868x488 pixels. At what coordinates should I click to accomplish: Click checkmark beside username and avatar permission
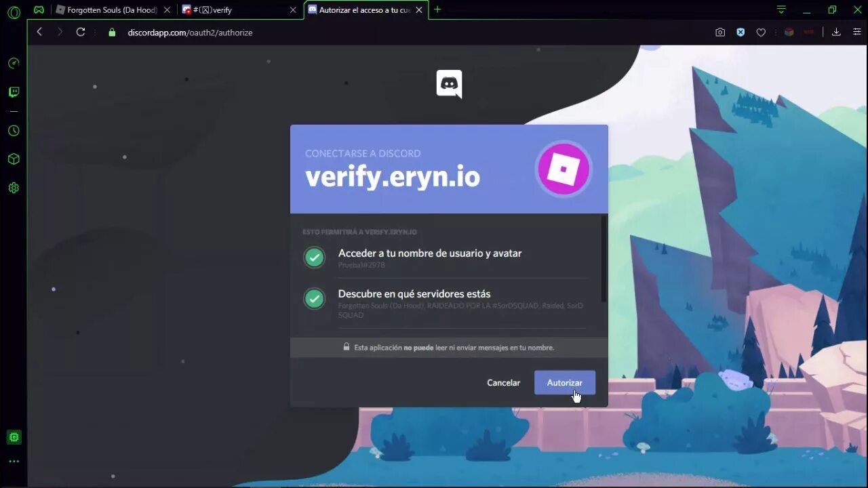coord(314,258)
